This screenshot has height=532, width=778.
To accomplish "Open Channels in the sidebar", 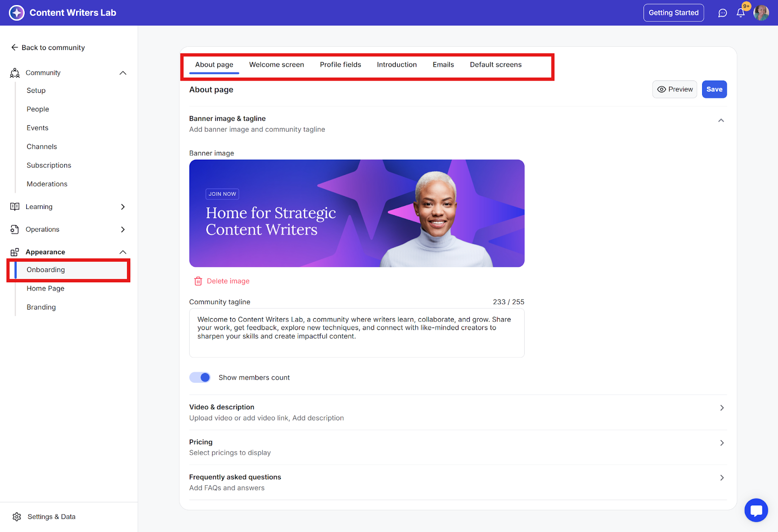I will coord(42,147).
